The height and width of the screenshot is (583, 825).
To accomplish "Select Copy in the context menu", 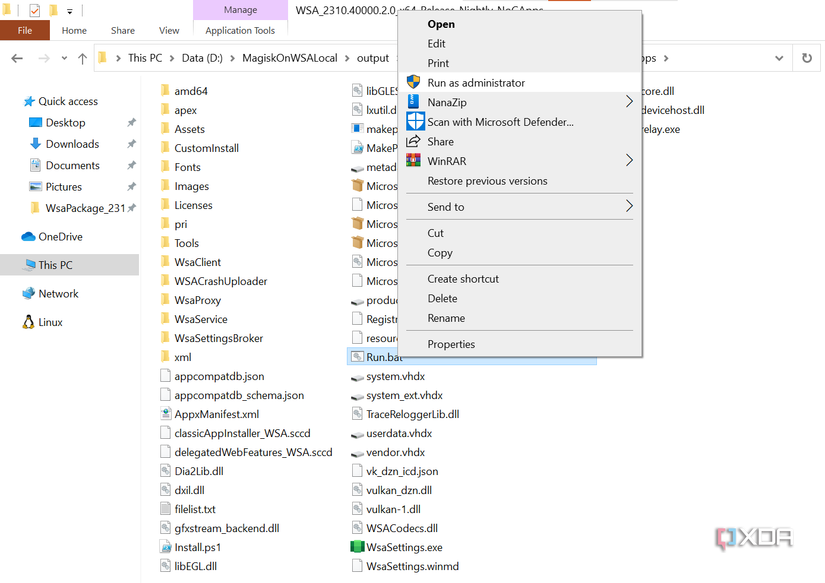I will 440,253.
